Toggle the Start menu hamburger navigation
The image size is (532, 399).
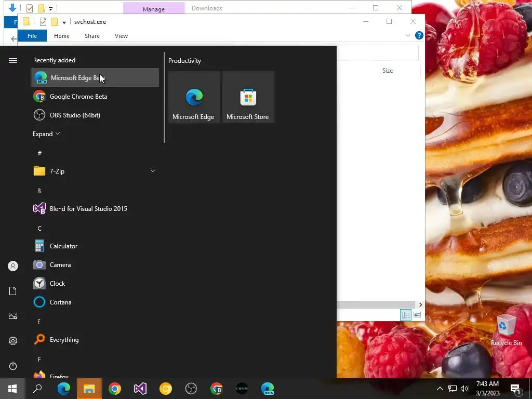pos(13,60)
